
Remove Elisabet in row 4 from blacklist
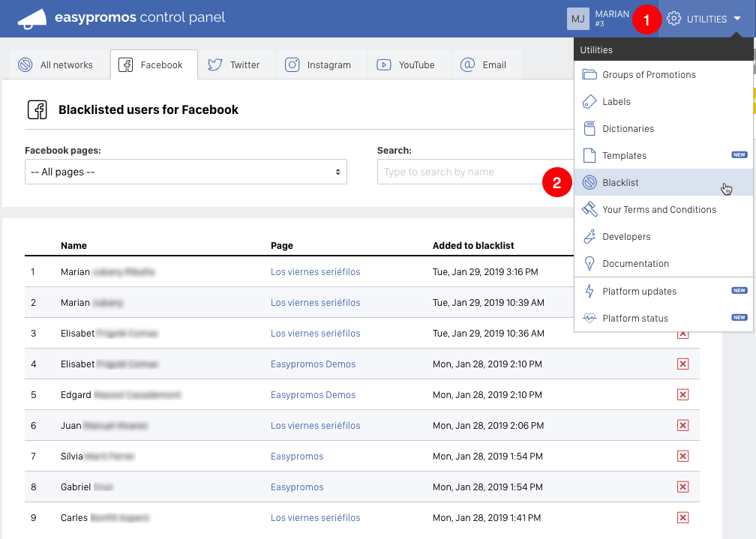pyautogui.click(x=682, y=364)
